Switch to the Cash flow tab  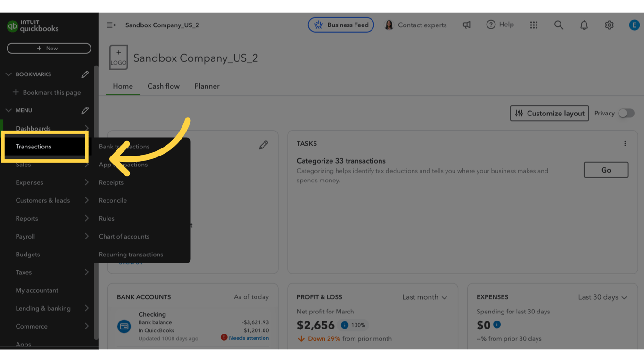point(164,86)
